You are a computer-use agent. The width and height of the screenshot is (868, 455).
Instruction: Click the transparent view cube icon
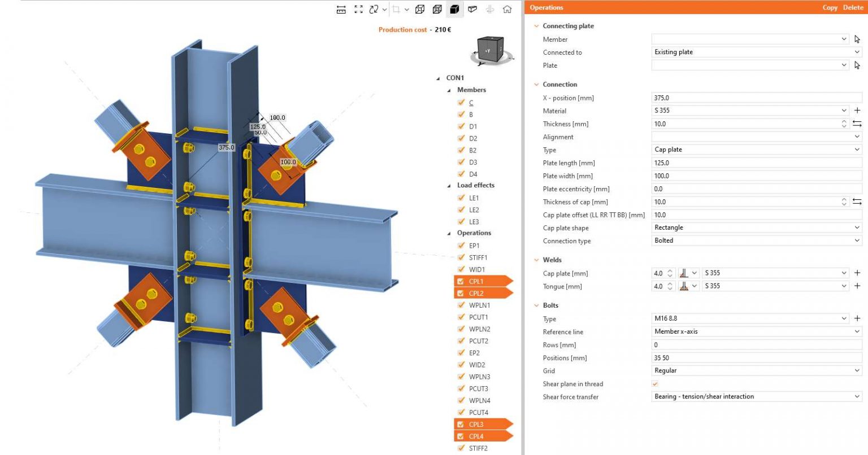tap(437, 9)
